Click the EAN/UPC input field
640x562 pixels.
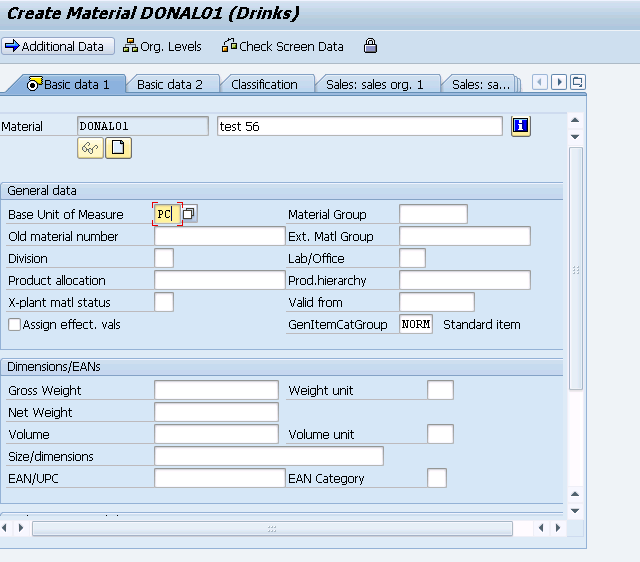(220, 478)
